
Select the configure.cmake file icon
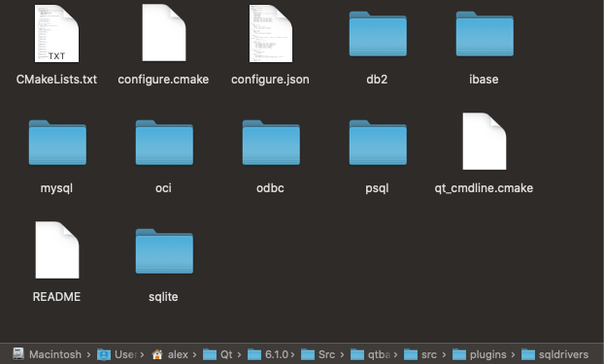click(x=164, y=33)
